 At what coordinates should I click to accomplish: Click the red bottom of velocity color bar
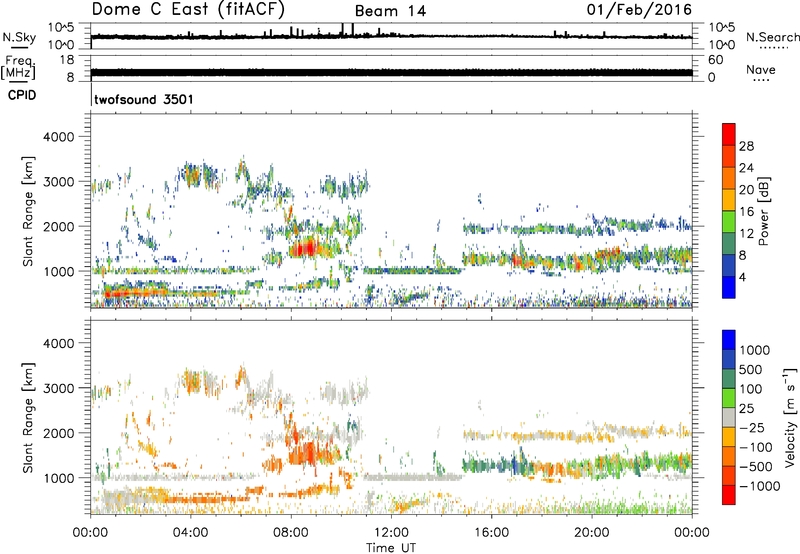[729, 495]
